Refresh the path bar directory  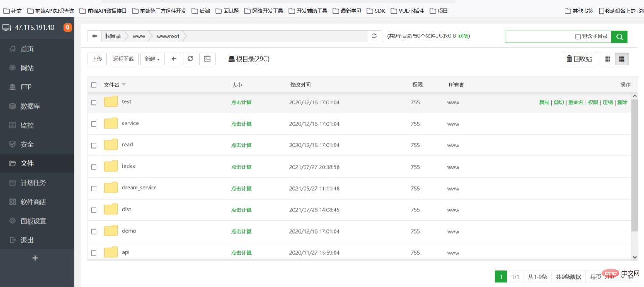(374, 36)
